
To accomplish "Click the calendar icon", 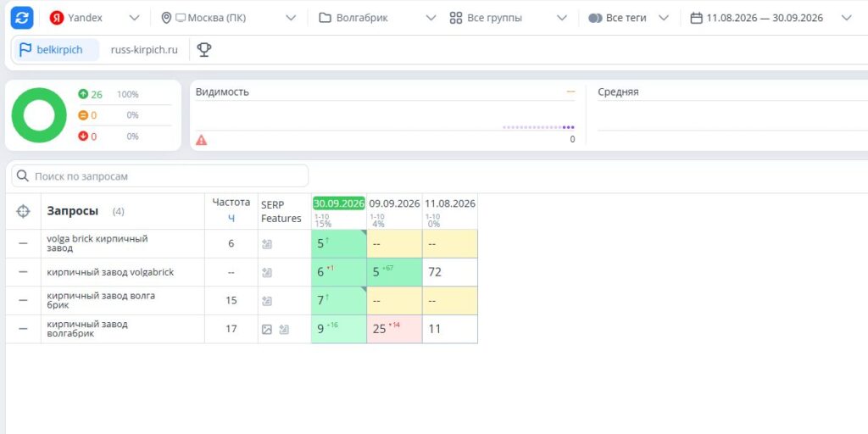I will [x=697, y=18].
